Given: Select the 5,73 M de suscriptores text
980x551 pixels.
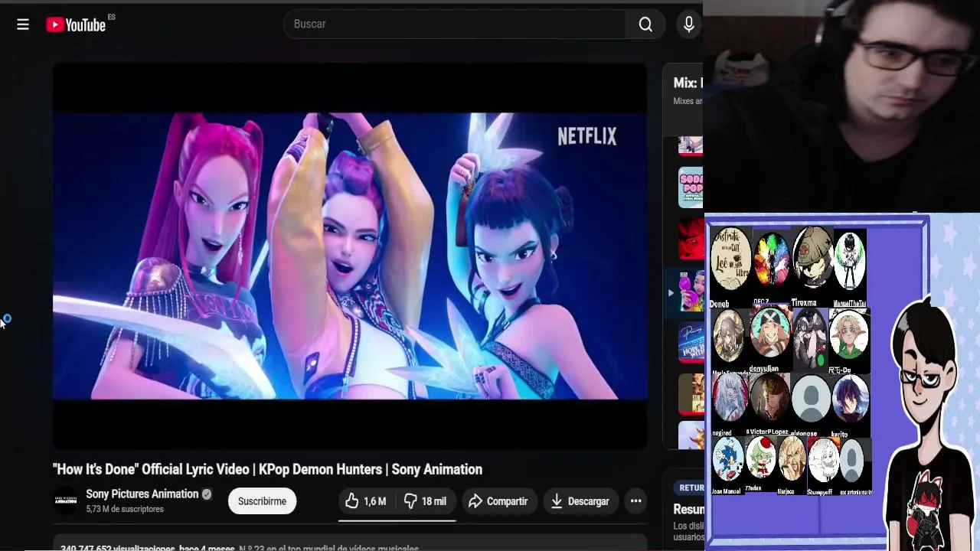Looking at the screenshot, I should (x=125, y=509).
